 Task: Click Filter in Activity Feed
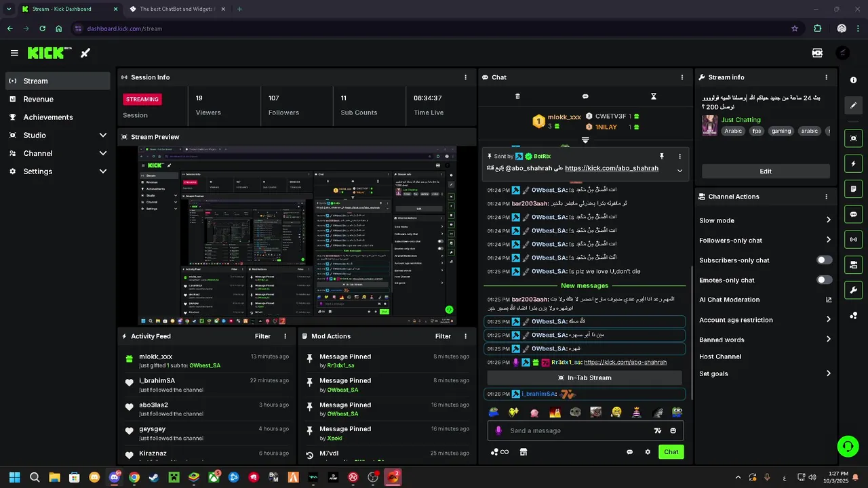click(x=262, y=336)
